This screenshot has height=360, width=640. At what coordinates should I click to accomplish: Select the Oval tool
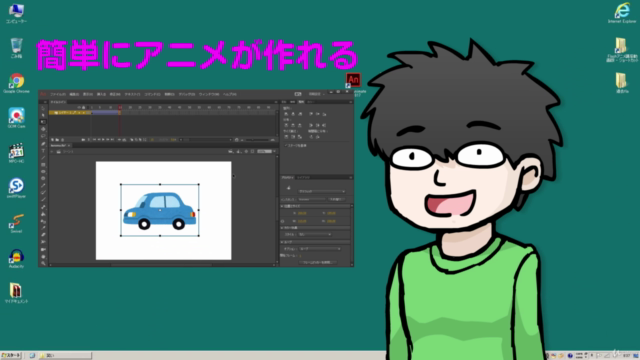[43, 171]
